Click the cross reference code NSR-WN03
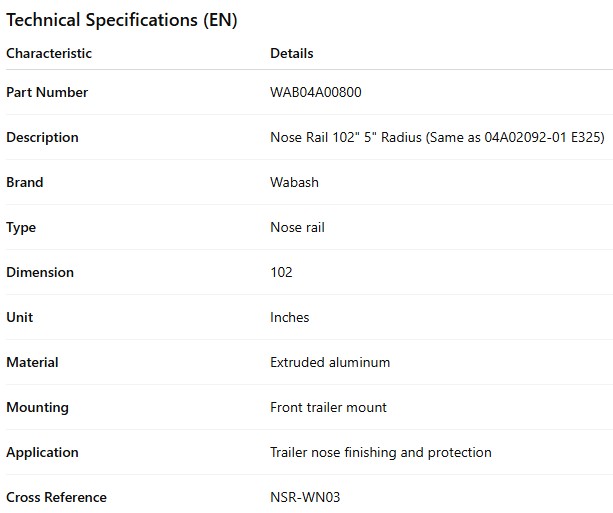Image resolution: width=613 pixels, height=513 pixels. (x=305, y=497)
